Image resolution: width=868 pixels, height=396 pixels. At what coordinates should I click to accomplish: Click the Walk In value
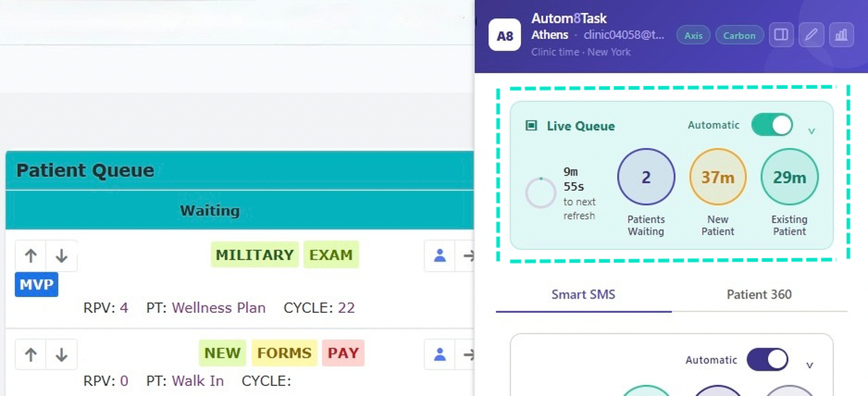coord(198,381)
